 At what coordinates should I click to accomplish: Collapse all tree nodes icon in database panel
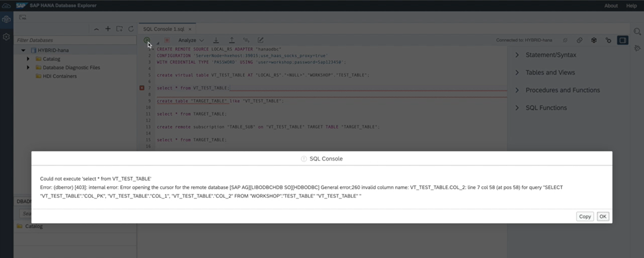(x=96, y=28)
